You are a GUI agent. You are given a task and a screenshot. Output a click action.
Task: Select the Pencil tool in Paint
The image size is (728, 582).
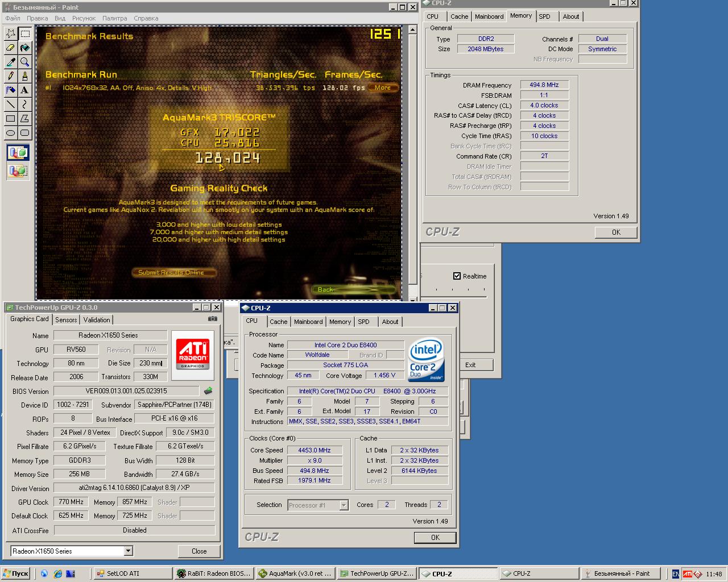(x=11, y=76)
